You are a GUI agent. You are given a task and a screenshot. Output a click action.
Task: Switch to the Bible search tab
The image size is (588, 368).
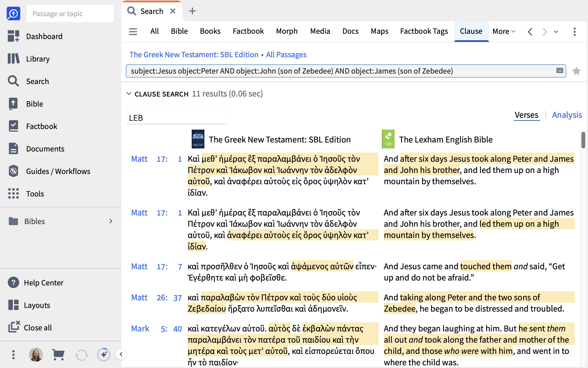coord(179,31)
